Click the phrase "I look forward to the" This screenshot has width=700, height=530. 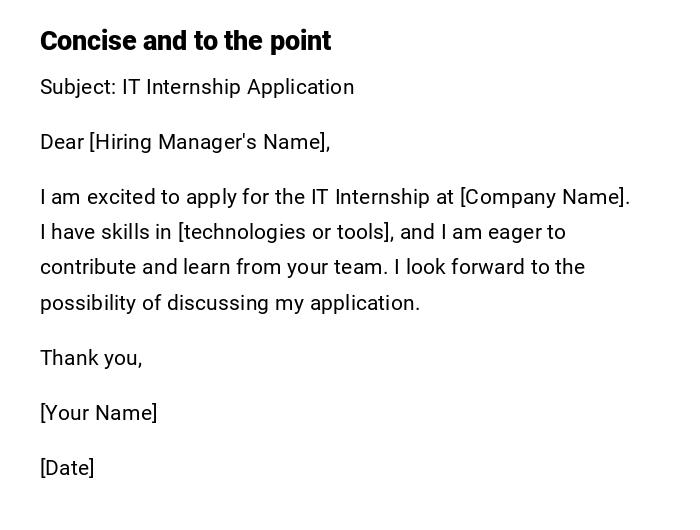(490, 267)
